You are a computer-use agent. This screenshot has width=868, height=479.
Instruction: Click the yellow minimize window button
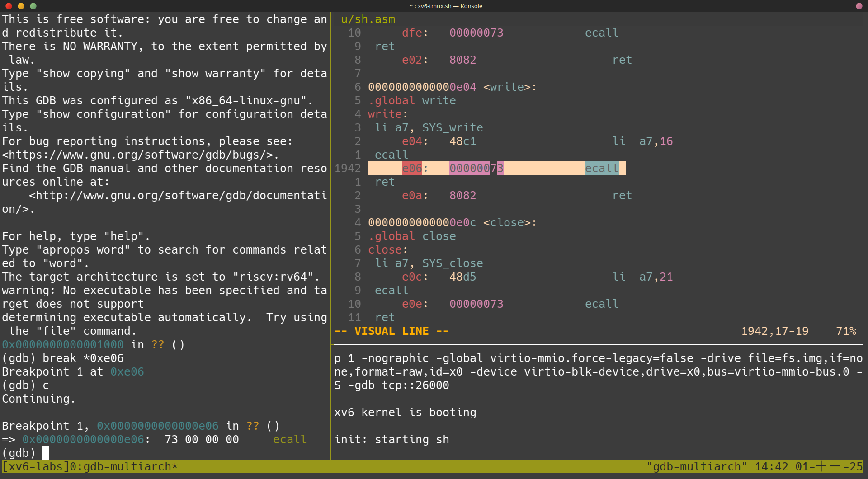tap(21, 6)
